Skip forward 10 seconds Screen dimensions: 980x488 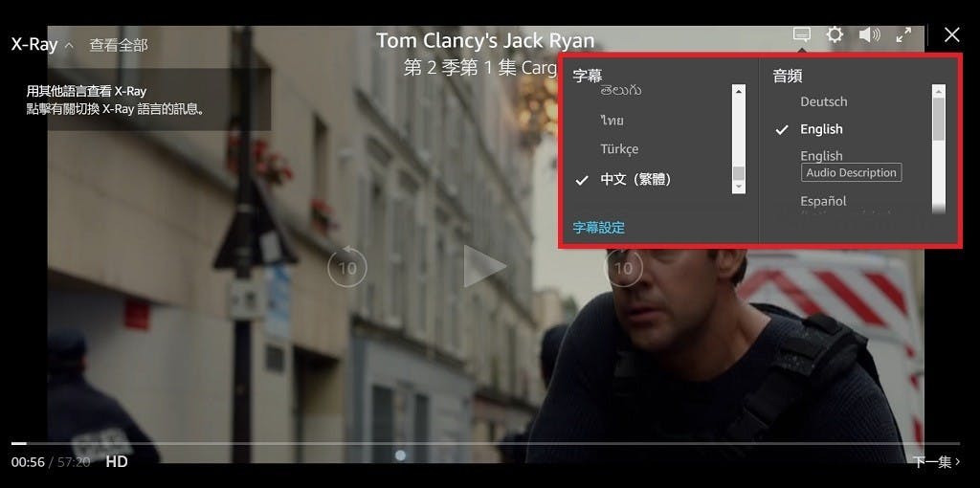[623, 267]
